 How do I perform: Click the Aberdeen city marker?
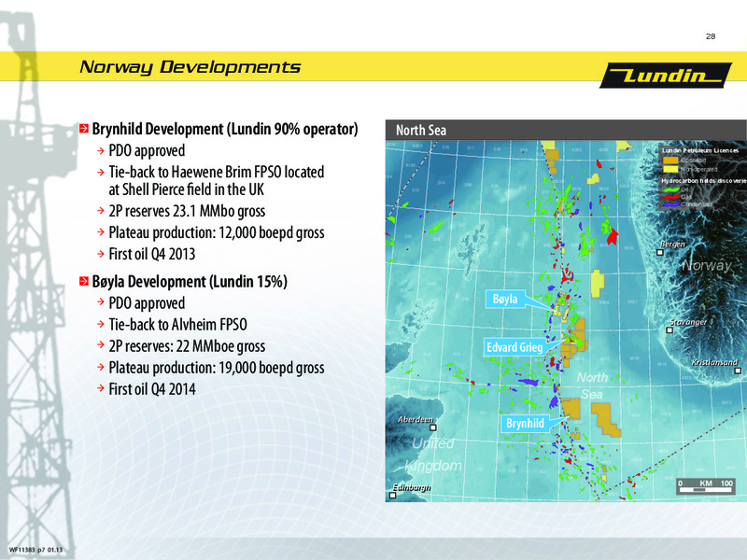click(433, 427)
